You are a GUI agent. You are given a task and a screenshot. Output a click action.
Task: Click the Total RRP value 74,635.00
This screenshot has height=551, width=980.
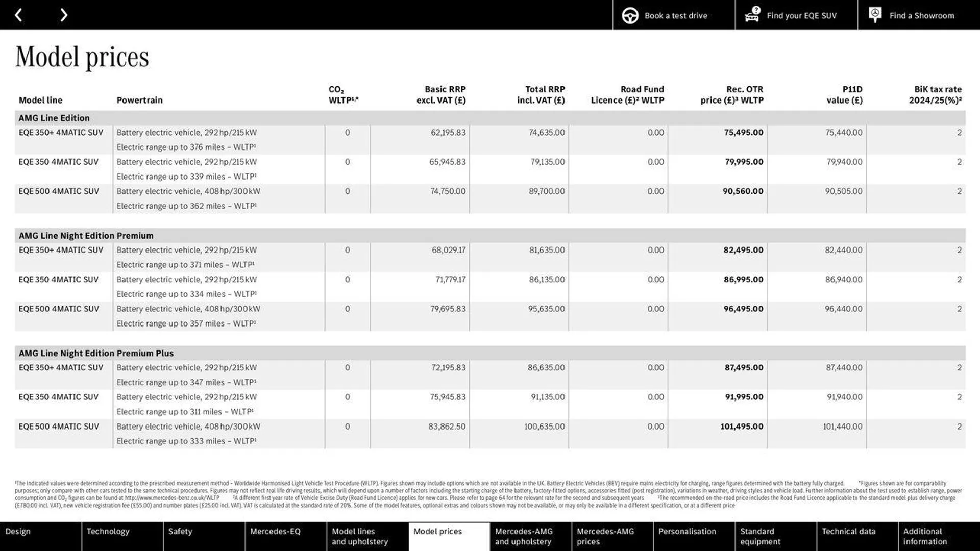pyautogui.click(x=547, y=132)
